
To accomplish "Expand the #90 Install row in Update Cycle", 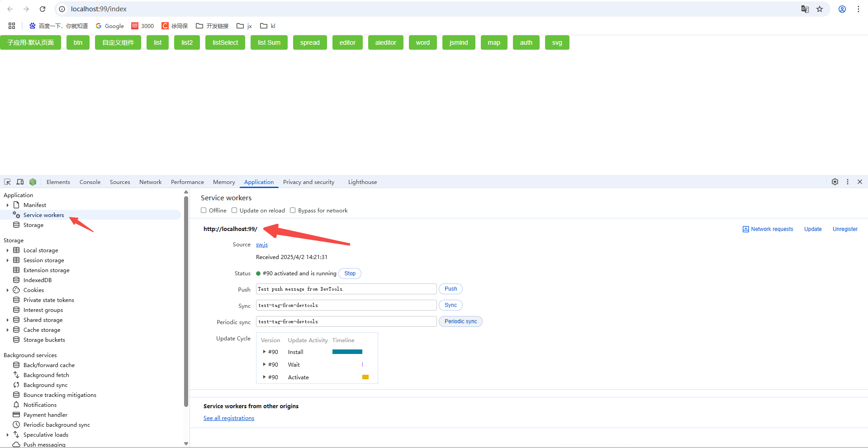I will (264, 351).
